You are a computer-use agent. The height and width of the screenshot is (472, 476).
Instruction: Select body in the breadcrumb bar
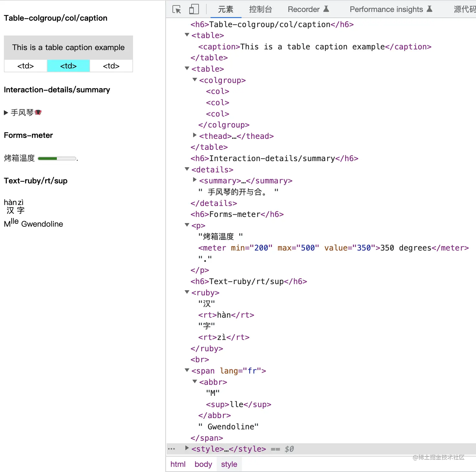tap(203, 464)
